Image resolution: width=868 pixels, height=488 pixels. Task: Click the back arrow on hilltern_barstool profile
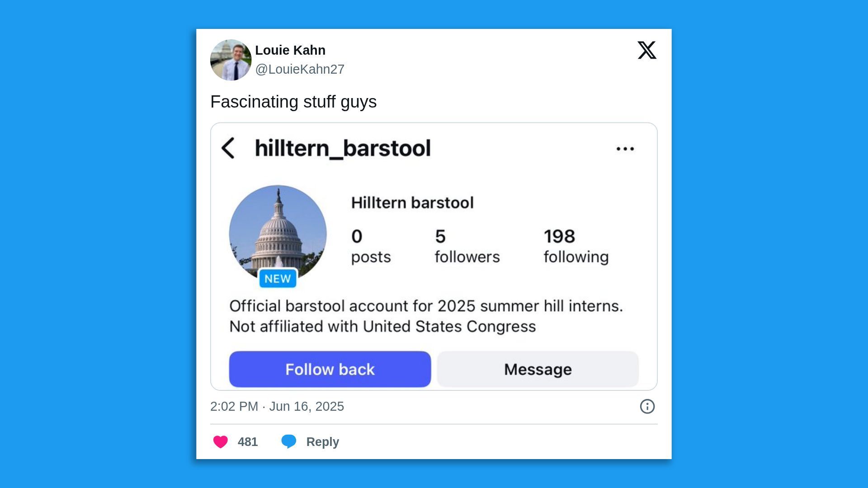(228, 149)
